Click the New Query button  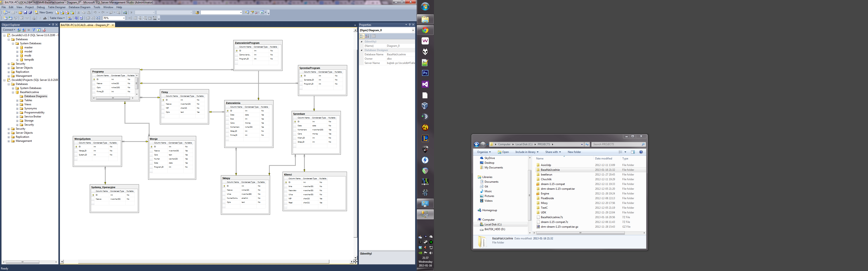tap(44, 12)
